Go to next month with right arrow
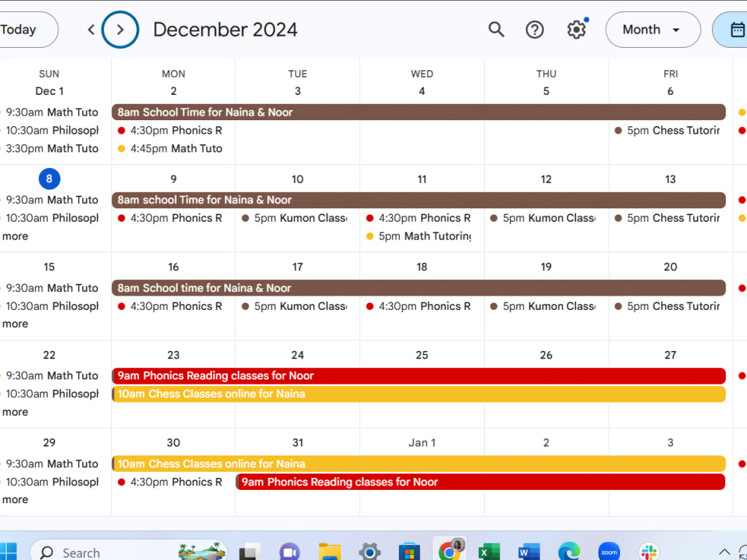Screen dimensions: 747x560 tap(120, 30)
